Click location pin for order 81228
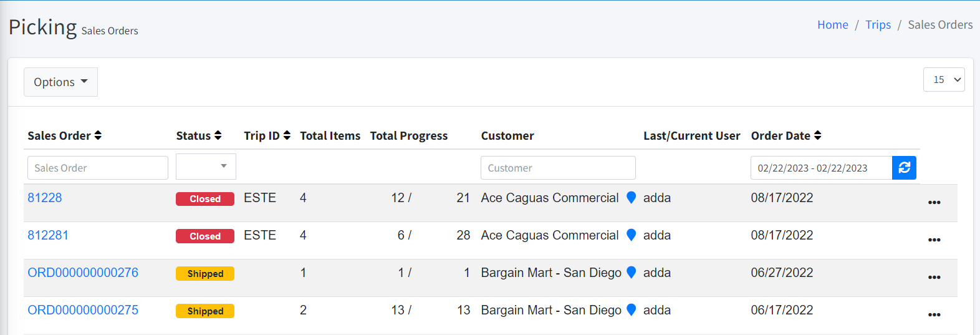 [x=631, y=198]
